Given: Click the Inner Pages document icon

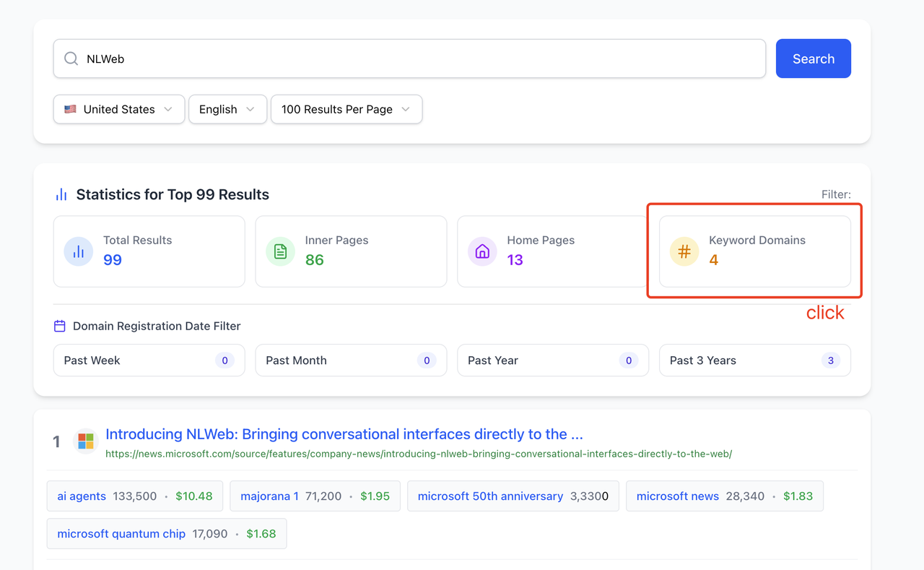Looking at the screenshot, I should click(x=280, y=251).
